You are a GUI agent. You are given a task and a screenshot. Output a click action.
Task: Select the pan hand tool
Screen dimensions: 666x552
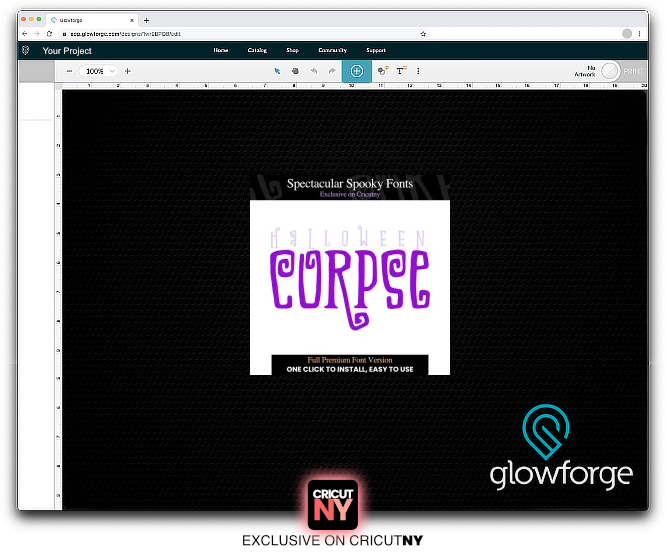pos(295,71)
